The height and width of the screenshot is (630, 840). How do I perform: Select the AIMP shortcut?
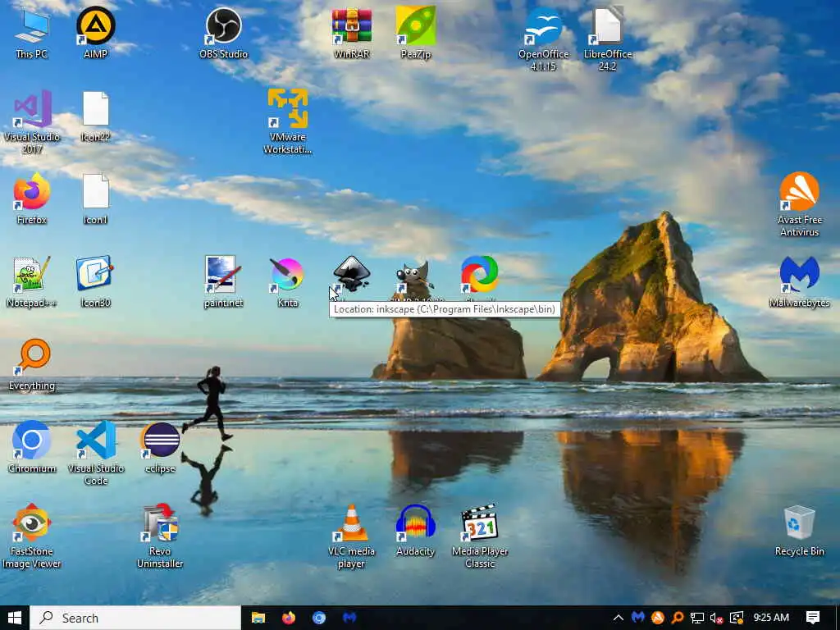pyautogui.click(x=95, y=32)
